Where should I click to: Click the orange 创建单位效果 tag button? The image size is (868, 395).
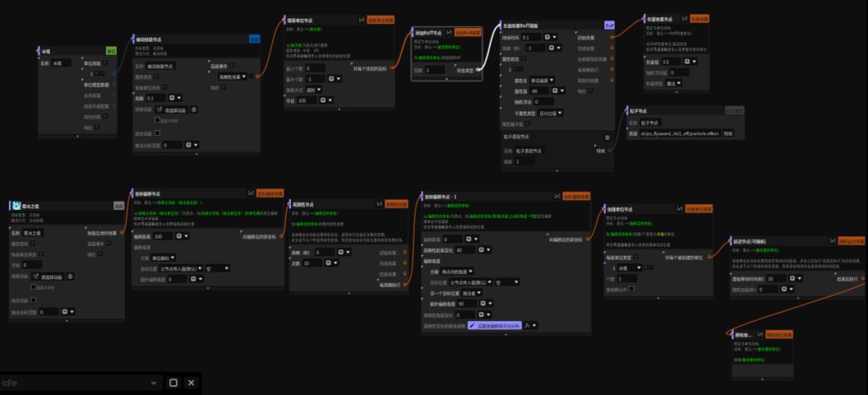(699, 209)
